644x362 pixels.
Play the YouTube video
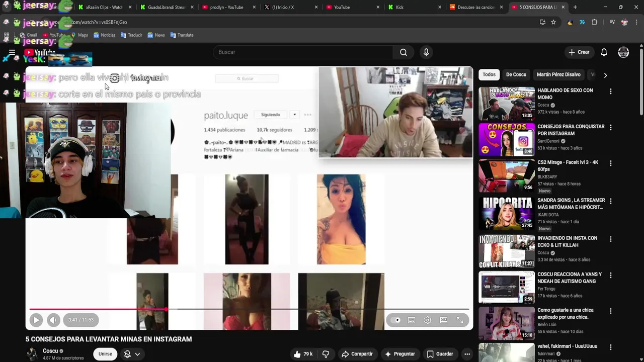(36, 320)
